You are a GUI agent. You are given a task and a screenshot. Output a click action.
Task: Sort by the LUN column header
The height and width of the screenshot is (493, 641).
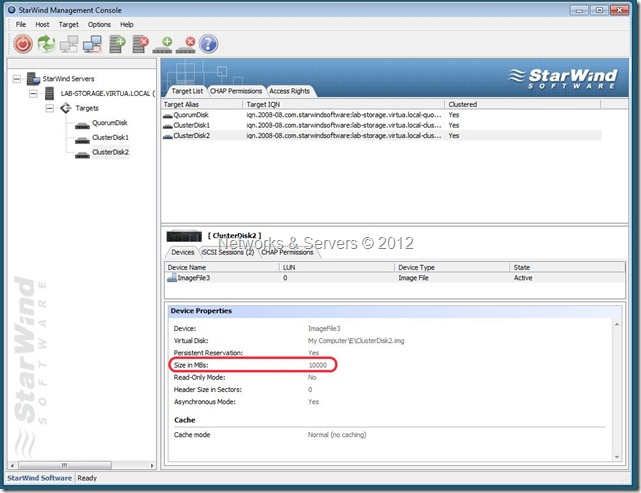tap(337, 267)
